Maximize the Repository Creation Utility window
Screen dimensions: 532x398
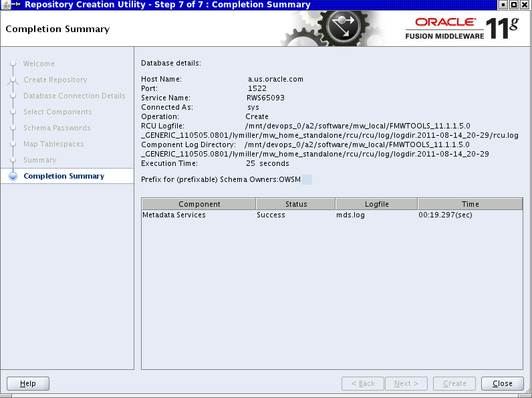pos(514,5)
